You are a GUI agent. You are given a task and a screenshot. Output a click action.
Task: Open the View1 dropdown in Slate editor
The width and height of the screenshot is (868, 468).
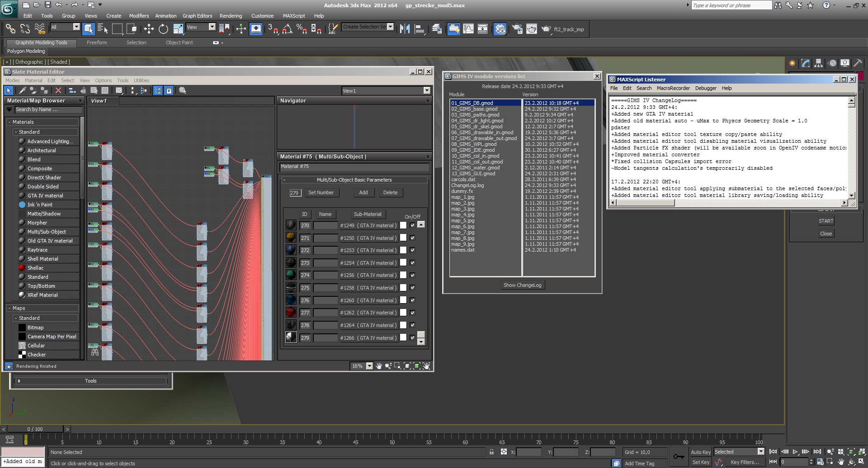426,91
